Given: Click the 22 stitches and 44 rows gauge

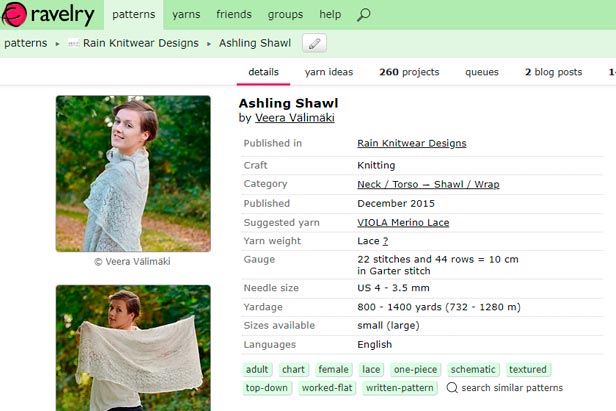Looking at the screenshot, I should 438,265.
